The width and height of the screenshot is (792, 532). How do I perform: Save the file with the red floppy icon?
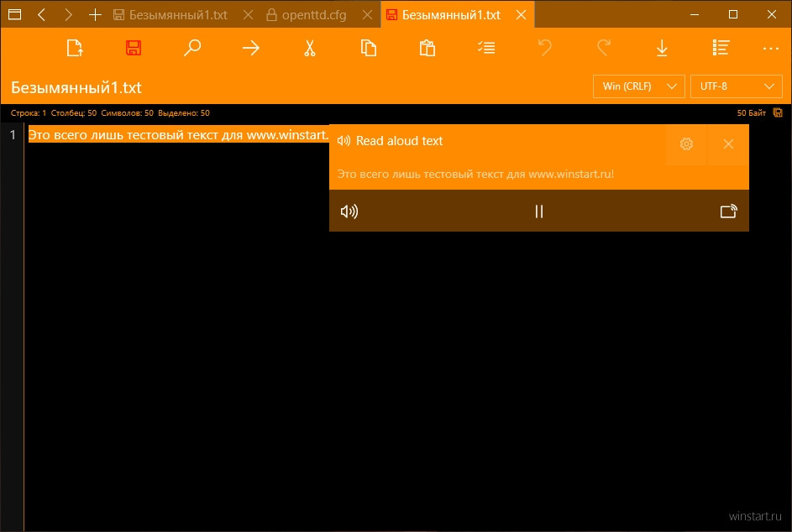pos(134,49)
